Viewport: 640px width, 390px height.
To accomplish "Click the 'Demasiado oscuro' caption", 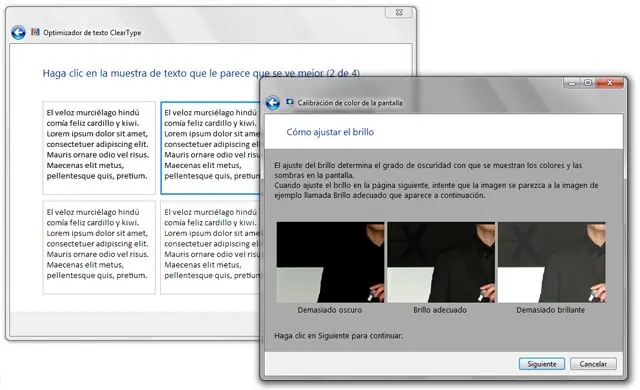I will coord(330,310).
